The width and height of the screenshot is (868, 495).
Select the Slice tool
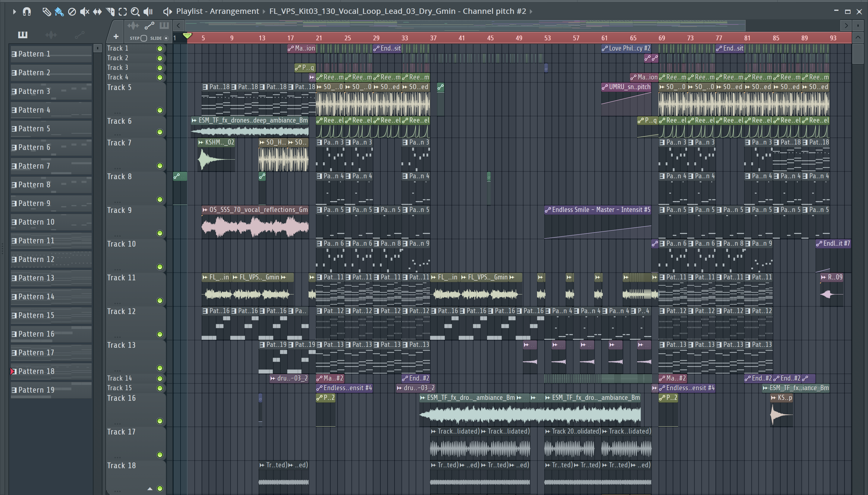coord(110,11)
